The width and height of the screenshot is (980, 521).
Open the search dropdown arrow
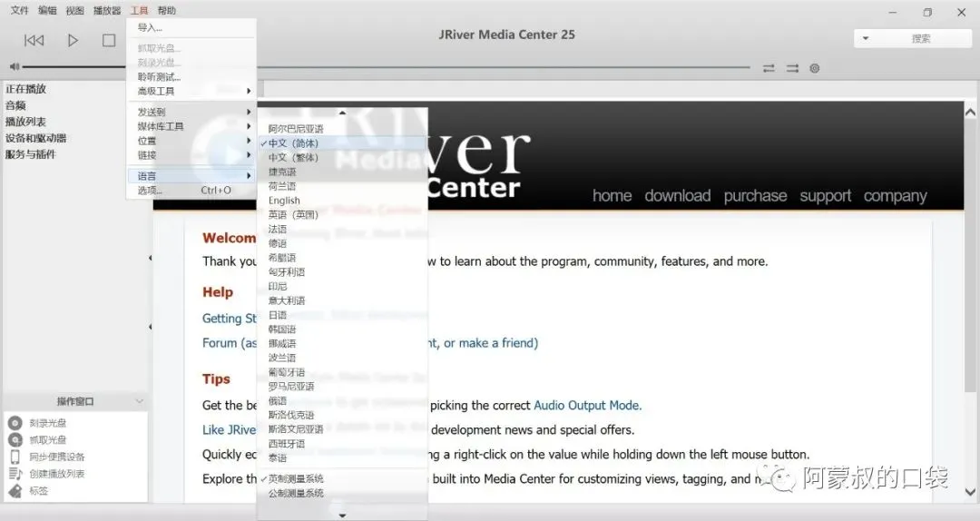[866, 38]
